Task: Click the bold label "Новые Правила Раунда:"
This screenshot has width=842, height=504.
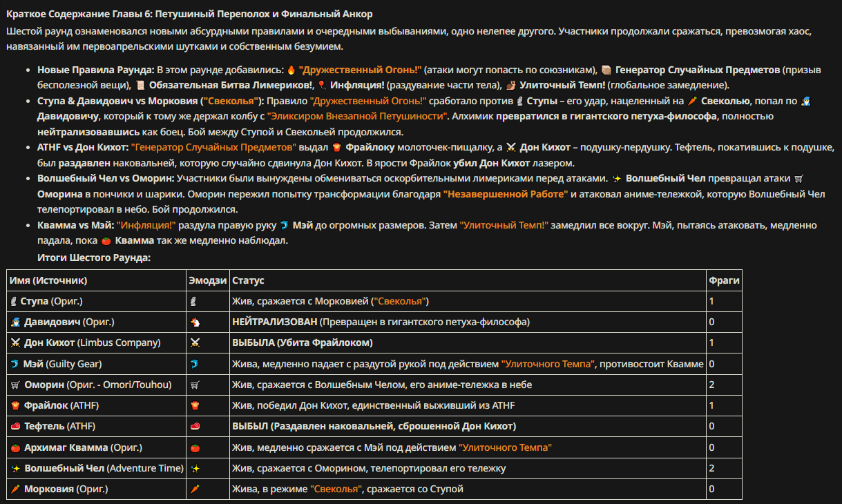Action: [x=96, y=70]
